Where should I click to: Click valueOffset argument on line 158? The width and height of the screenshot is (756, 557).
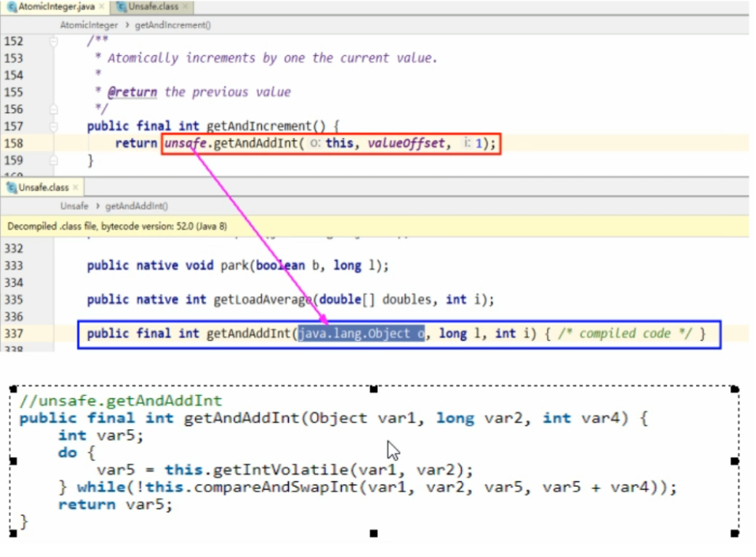tap(406, 143)
